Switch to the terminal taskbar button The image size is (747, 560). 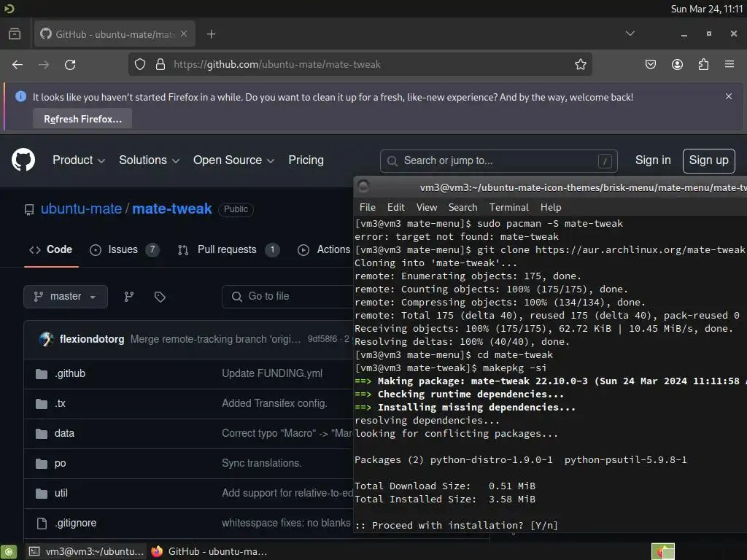point(86,551)
